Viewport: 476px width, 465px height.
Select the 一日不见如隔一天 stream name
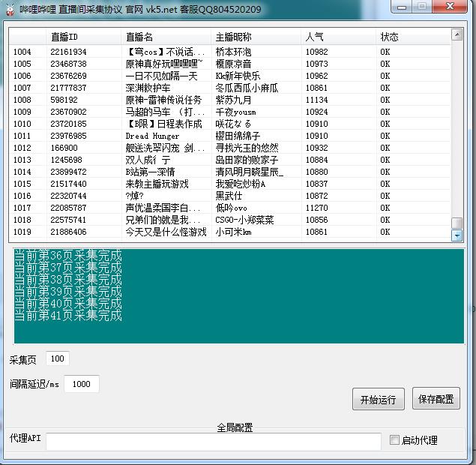pos(161,76)
